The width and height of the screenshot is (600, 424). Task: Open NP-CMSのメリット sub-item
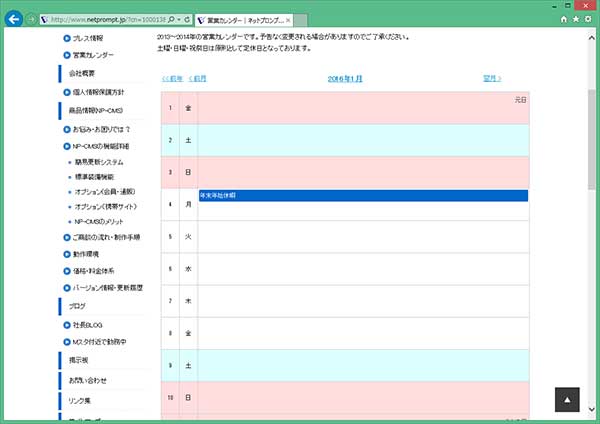99,222
